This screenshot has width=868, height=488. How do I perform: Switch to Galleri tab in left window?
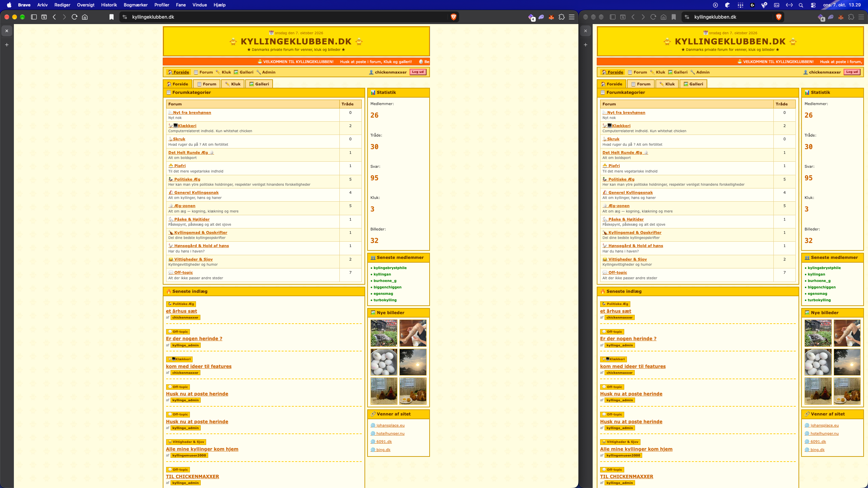click(259, 84)
